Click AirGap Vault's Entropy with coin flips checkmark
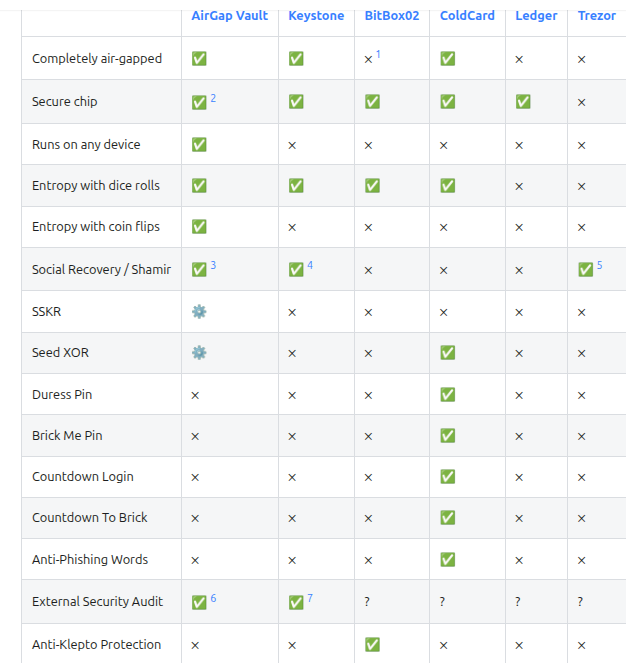 [199, 227]
